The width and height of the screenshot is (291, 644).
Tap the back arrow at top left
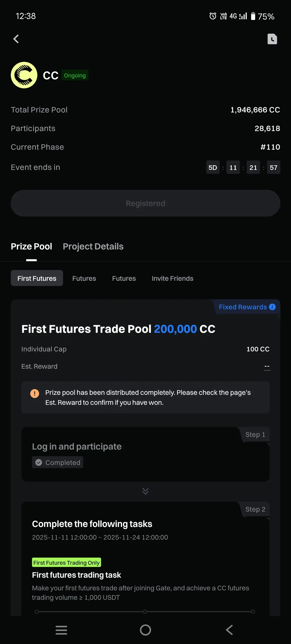click(x=16, y=39)
